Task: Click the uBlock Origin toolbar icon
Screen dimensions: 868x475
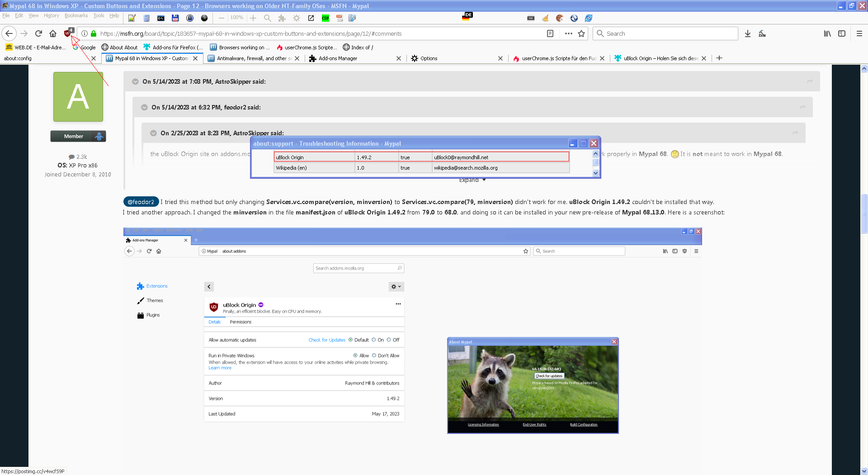Action: 68,33
